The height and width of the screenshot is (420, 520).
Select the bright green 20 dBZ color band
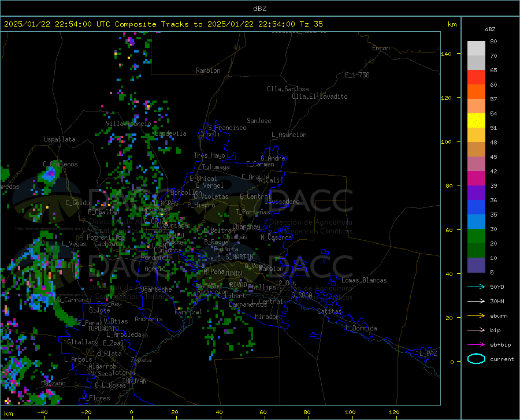pos(476,236)
